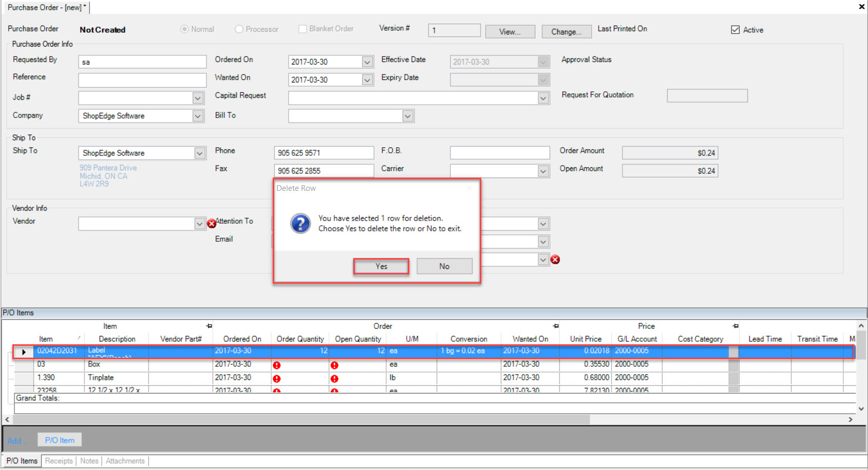Open the Ordered On date dropdown

(x=367, y=62)
